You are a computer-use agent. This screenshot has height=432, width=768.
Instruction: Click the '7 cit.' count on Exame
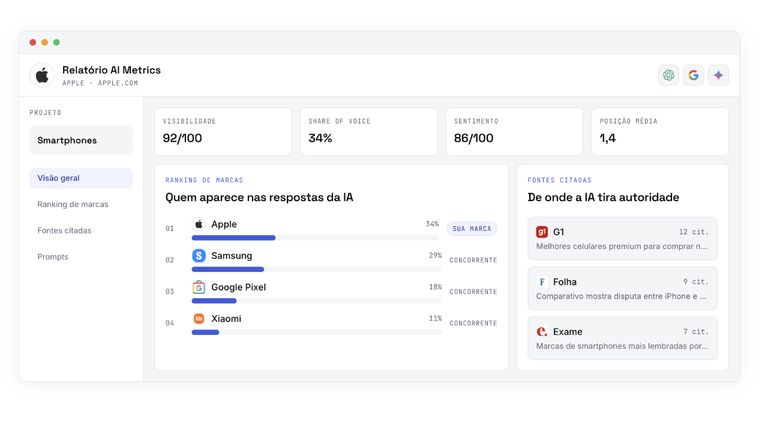coord(696,332)
